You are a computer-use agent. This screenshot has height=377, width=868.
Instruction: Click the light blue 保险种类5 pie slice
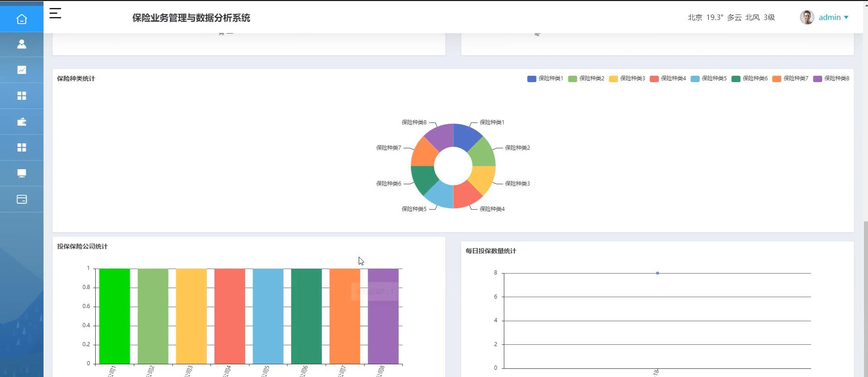(x=441, y=196)
